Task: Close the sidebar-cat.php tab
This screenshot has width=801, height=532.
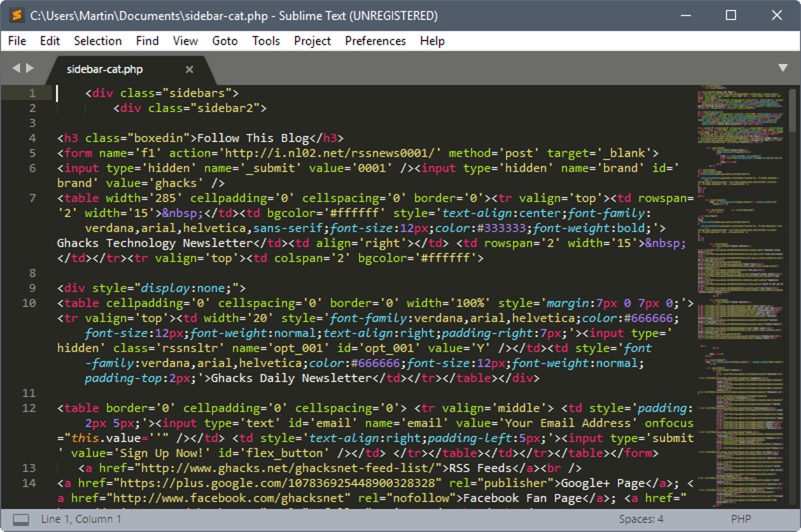Action: (190, 69)
